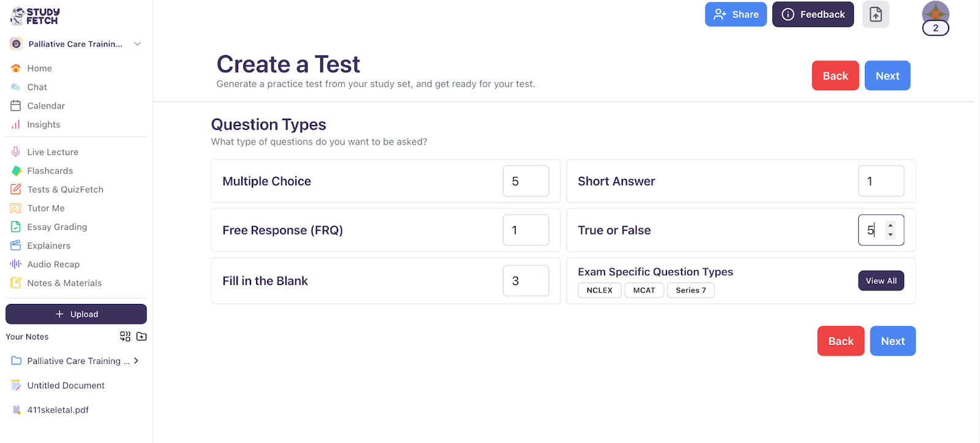
Task: Open the Insights page
Action: 43,124
